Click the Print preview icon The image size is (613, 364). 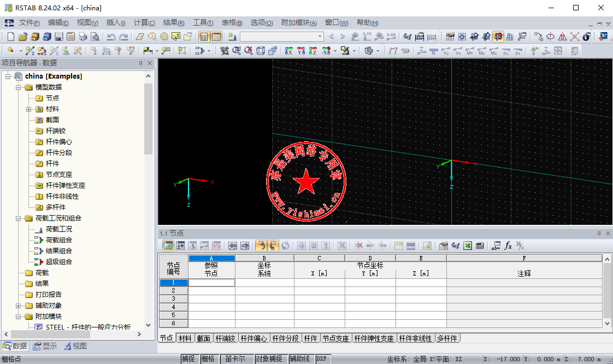(95, 37)
